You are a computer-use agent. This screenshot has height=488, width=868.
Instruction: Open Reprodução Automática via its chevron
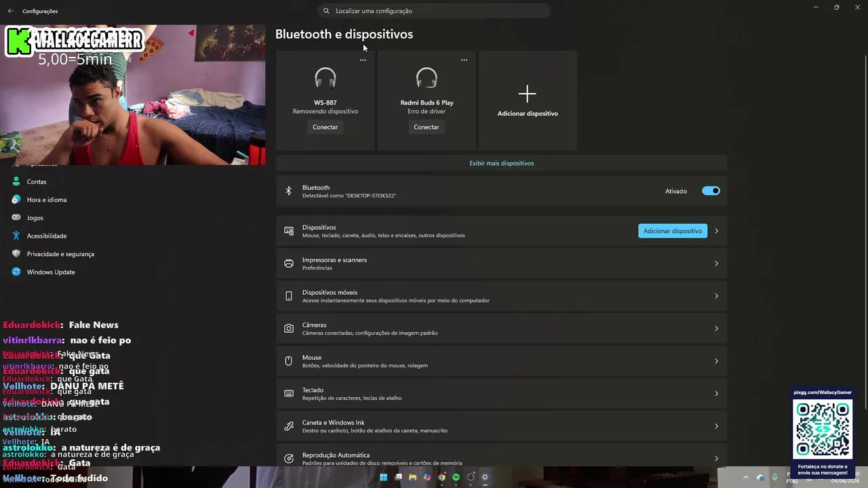click(716, 459)
